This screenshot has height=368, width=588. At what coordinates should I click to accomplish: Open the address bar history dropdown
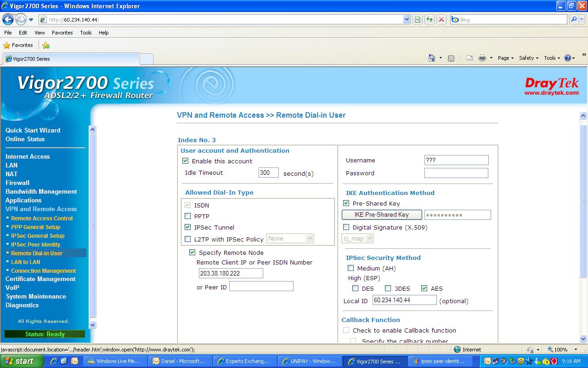click(x=407, y=19)
